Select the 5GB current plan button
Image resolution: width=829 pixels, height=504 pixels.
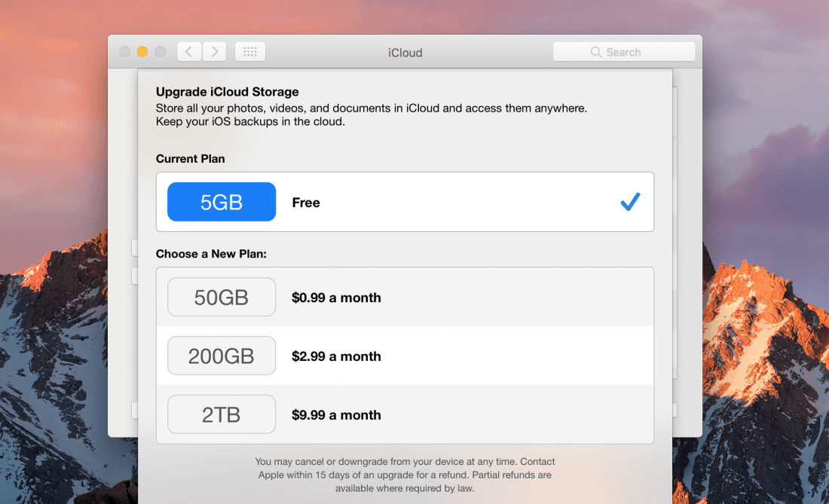[222, 202]
